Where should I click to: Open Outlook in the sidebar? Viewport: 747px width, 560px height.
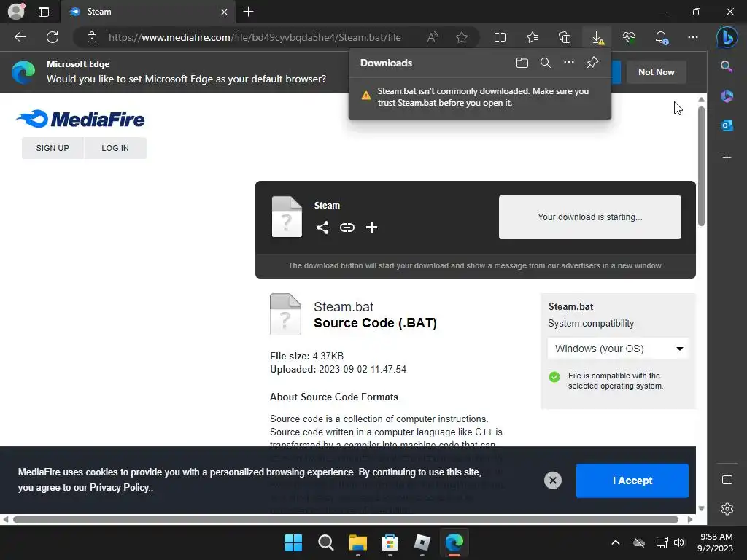(727, 125)
